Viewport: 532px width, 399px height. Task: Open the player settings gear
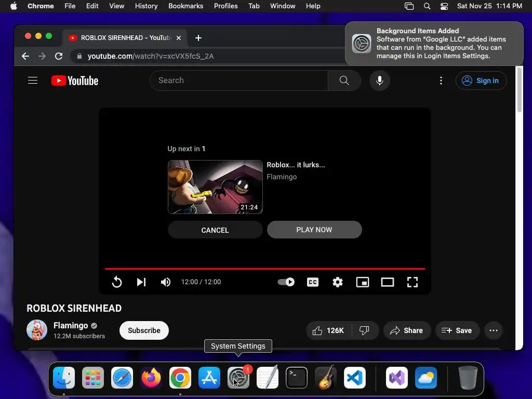(x=338, y=282)
